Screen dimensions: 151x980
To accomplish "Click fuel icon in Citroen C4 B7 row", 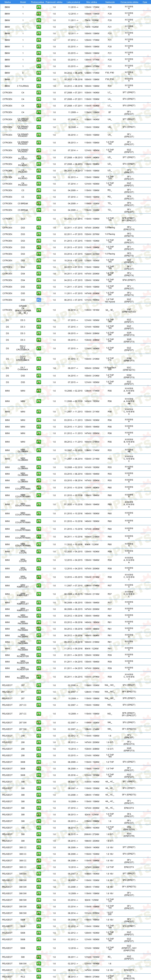I will (x=39, y=112).
